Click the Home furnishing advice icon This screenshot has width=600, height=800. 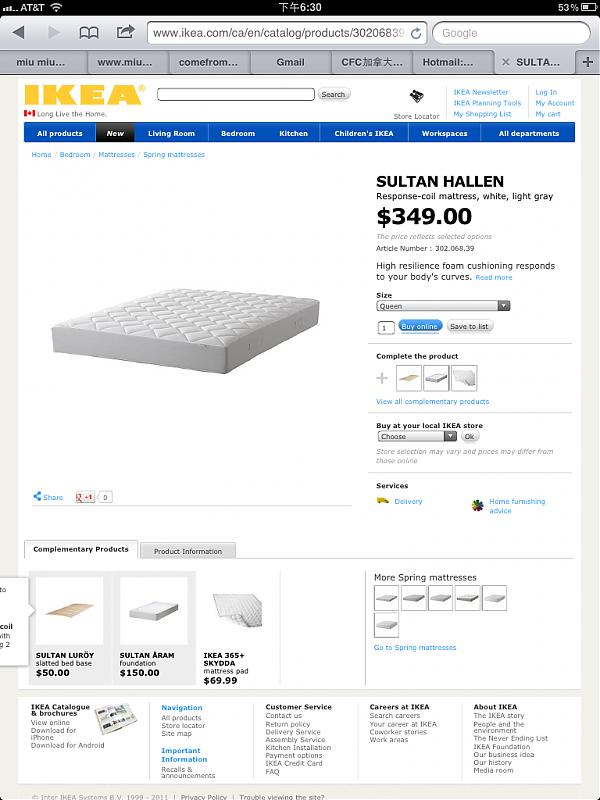[x=478, y=505]
